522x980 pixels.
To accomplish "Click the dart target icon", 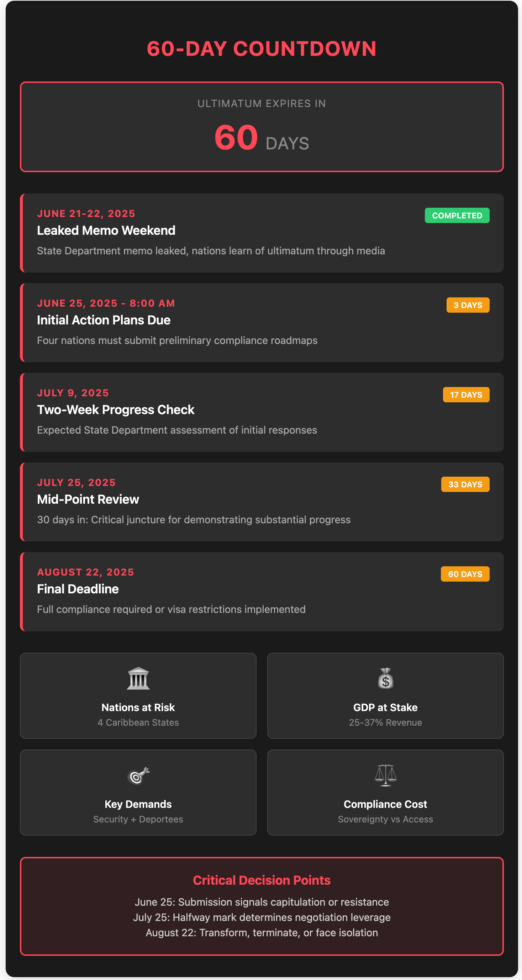I will pos(138,775).
